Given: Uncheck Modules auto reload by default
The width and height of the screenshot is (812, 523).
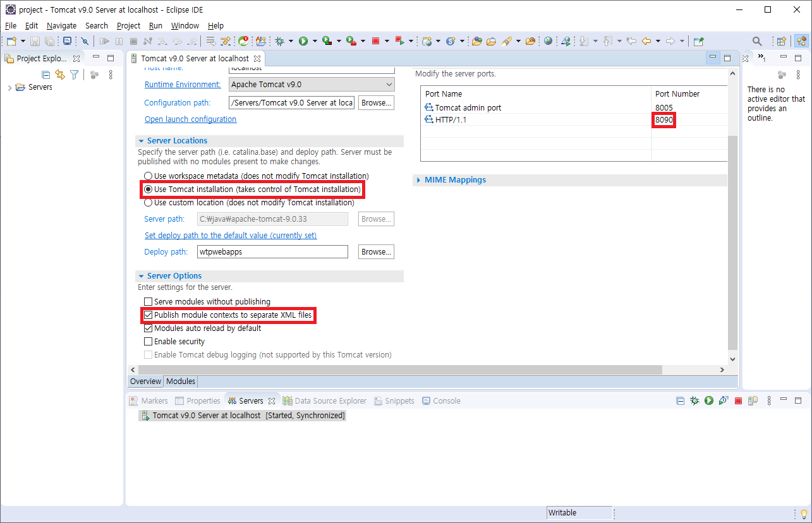Looking at the screenshot, I should [x=148, y=328].
